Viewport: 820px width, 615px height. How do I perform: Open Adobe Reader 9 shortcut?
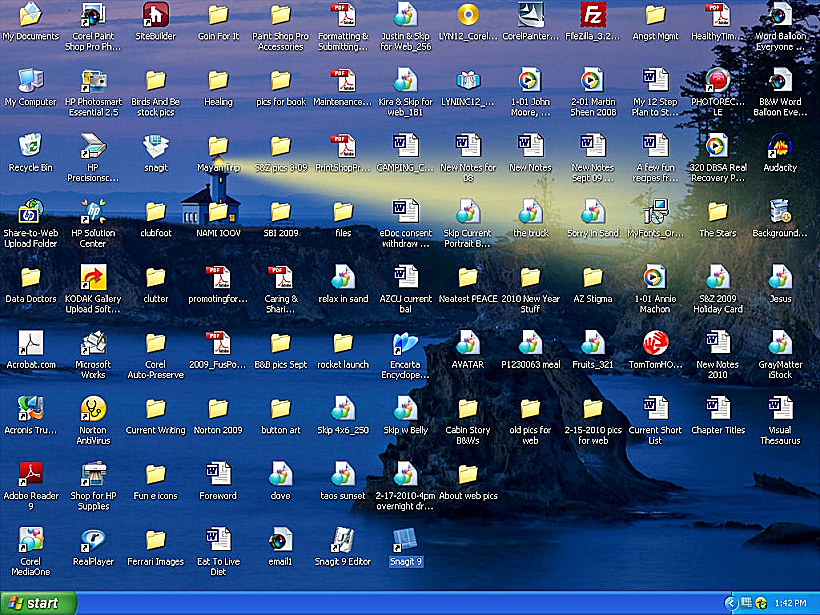[x=31, y=475]
